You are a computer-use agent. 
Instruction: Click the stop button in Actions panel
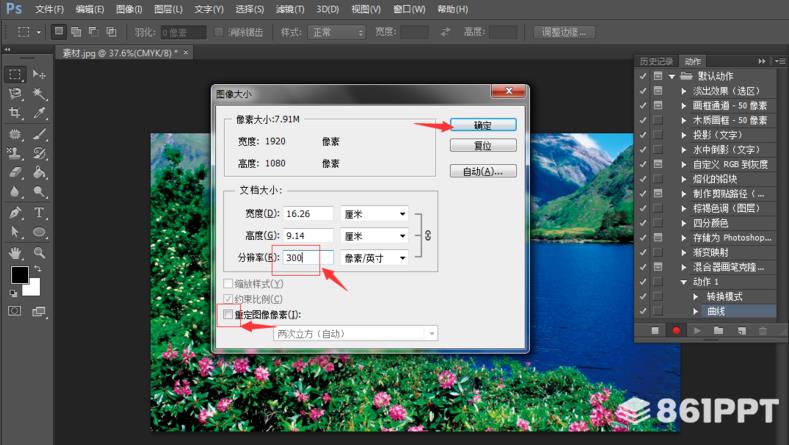coord(656,329)
